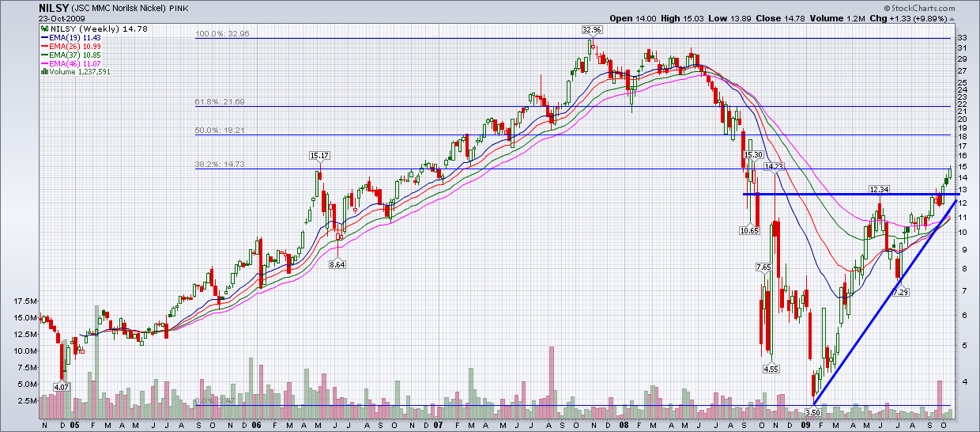The width and height of the screenshot is (980, 432).
Task: Click the blue EMA(19) line swatch
Action: click(44, 37)
